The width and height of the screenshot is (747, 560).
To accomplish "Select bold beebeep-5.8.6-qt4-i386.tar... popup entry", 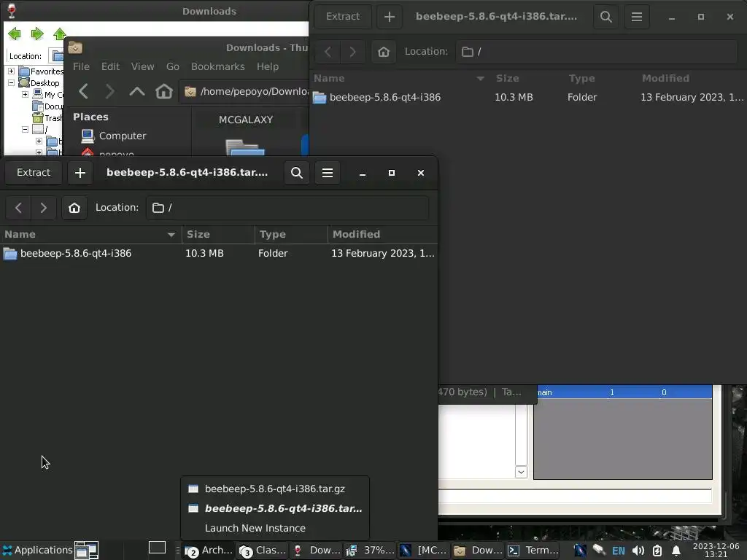I will coord(275,508).
